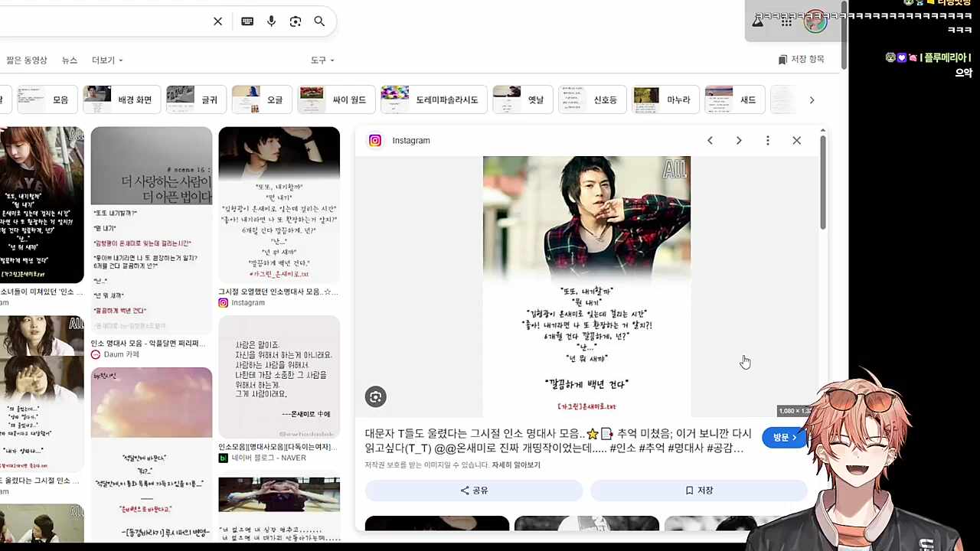980x551 pixels.
Task: Switch to the 뉴스 tab
Action: pos(70,60)
